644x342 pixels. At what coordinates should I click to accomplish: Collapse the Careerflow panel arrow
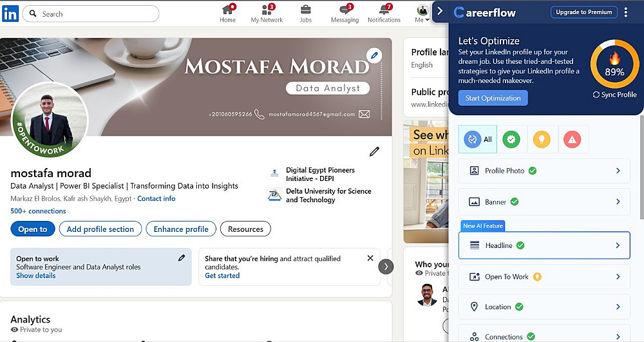point(440,11)
